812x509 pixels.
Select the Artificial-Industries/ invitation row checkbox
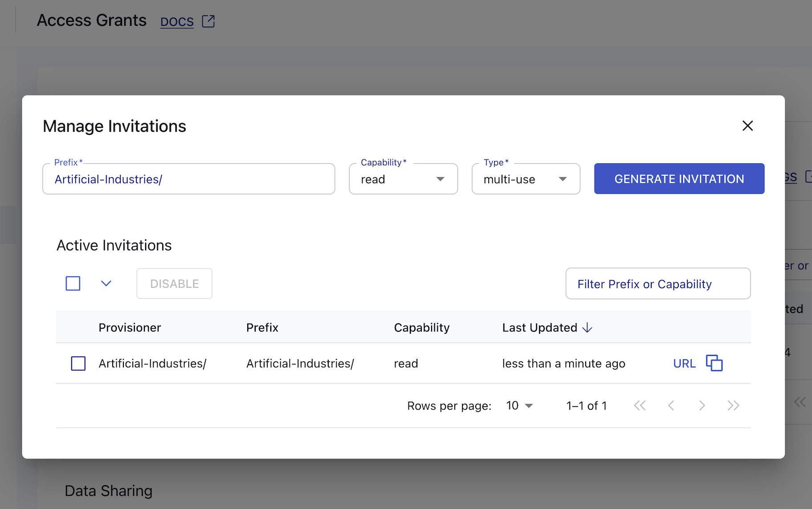(x=78, y=363)
